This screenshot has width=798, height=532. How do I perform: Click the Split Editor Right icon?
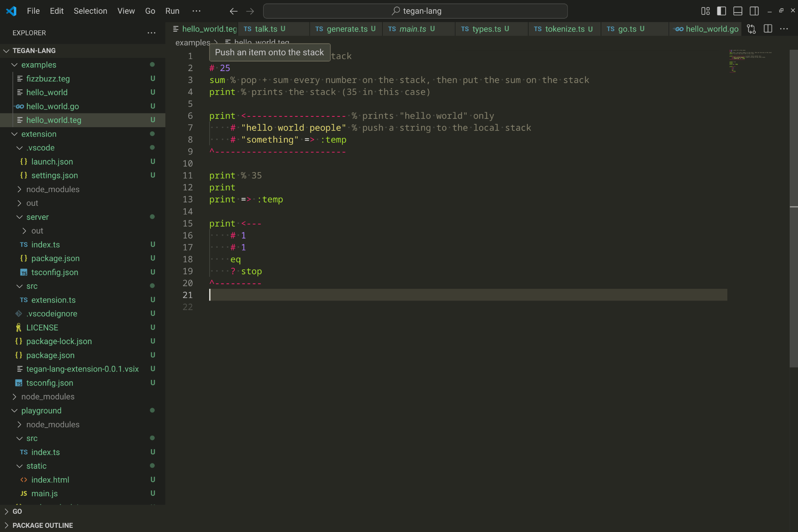click(x=768, y=29)
